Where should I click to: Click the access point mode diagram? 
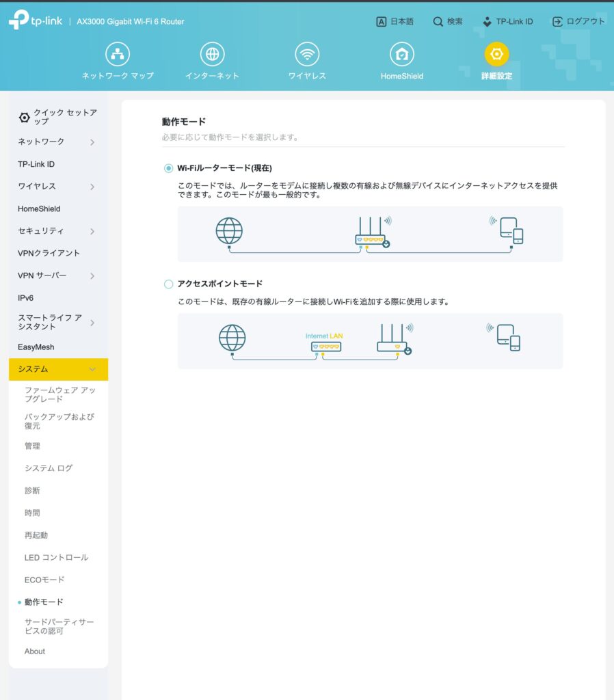pyautogui.click(x=370, y=341)
